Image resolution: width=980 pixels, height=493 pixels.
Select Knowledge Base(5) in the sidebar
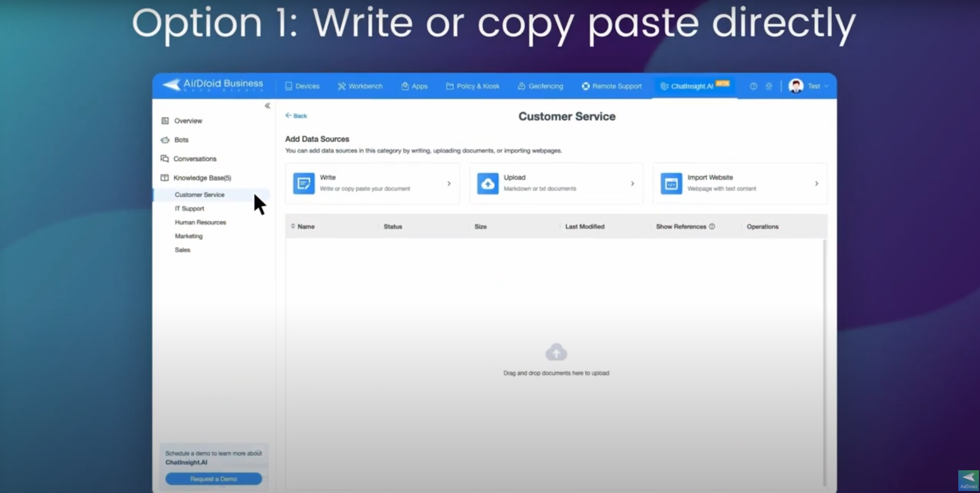click(196, 178)
